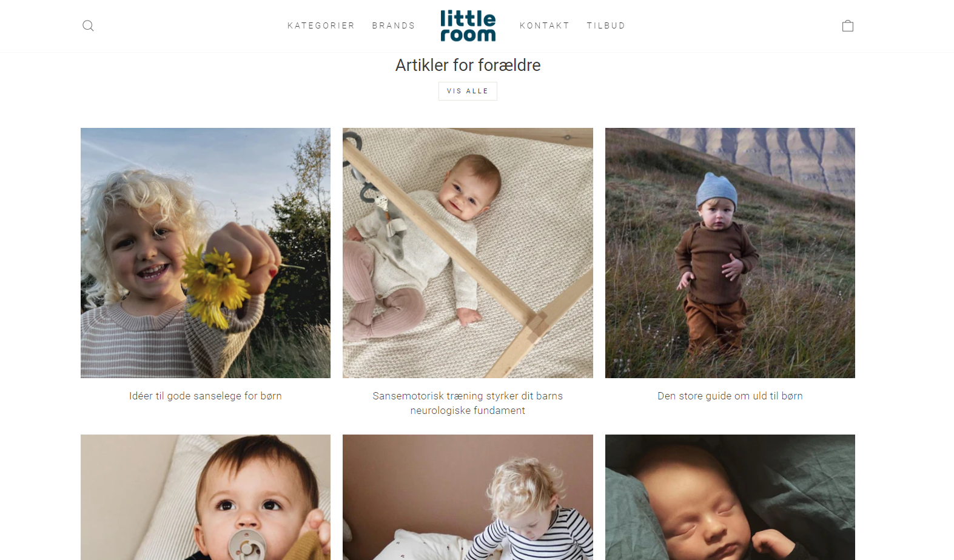This screenshot has height=560, width=954.
Task: Open article 'Idéer til gode sanselege for børn'
Action: point(206,396)
